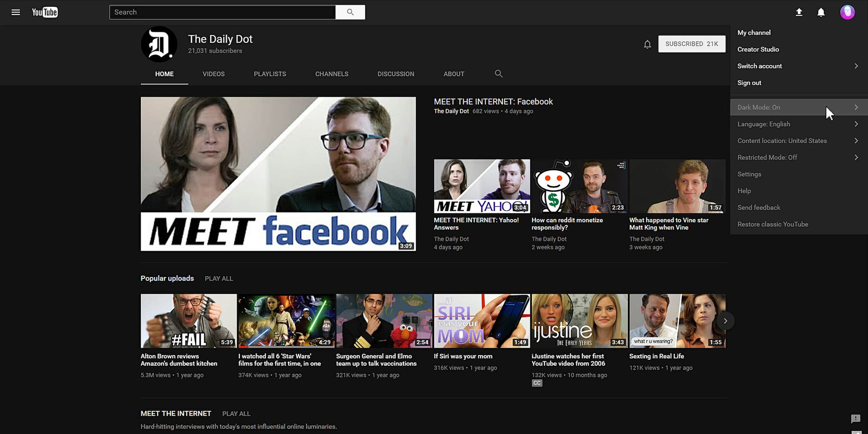Screen dimensions: 868x434
Task: Expand Content location: United States option
Action: coord(799,141)
